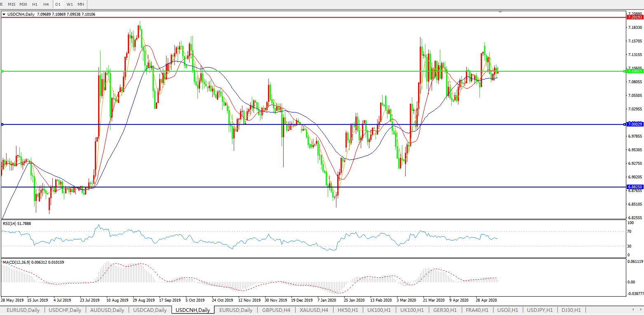
Task: Click the red 7.20193 price line label
Action: [x=634, y=17]
